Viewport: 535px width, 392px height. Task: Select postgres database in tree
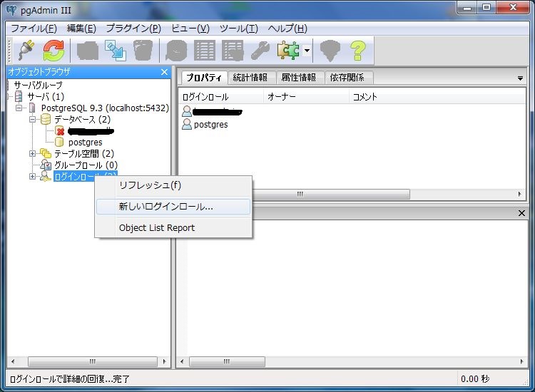[x=85, y=142]
